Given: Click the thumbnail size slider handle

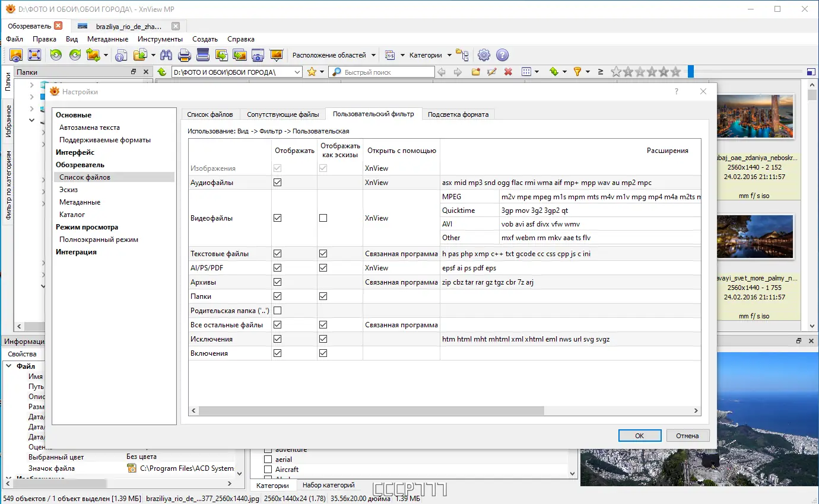Looking at the screenshot, I should (691, 72).
